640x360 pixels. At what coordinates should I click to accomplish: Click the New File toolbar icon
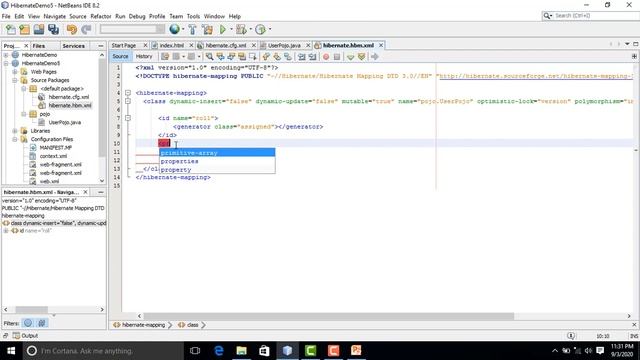click(10, 29)
